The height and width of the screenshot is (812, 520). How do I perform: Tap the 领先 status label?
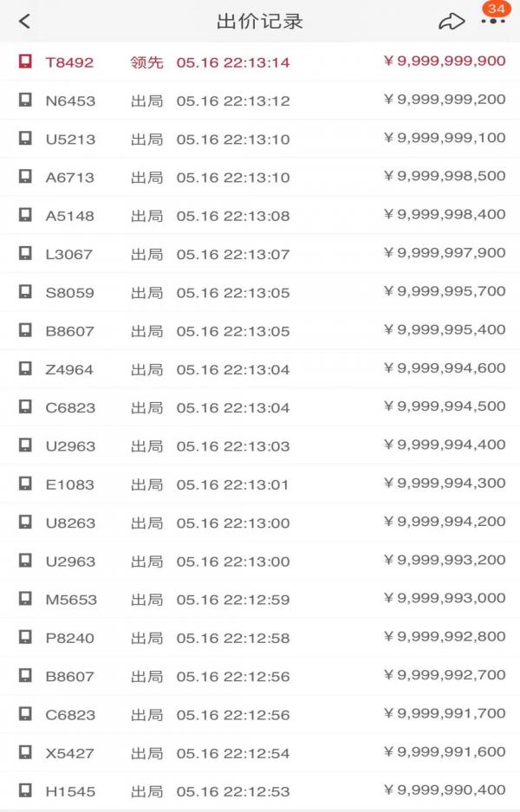tap(146, 62)
